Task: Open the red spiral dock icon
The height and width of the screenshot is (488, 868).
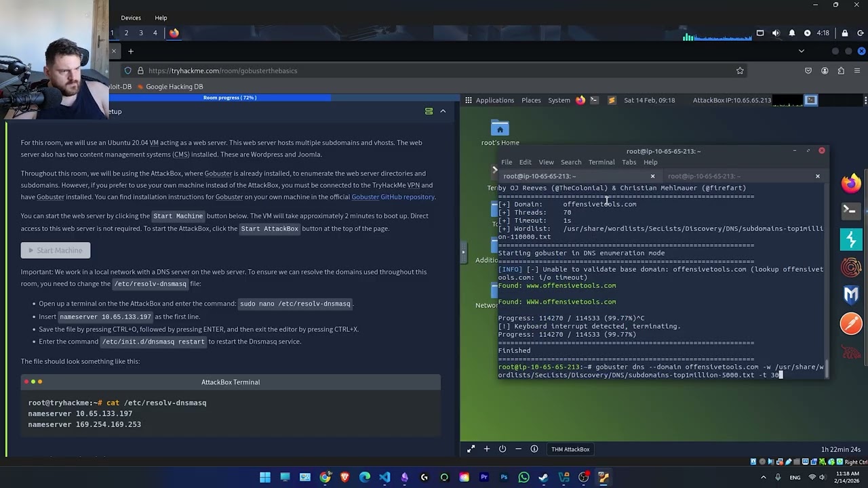Action: (x=851, y=267)
